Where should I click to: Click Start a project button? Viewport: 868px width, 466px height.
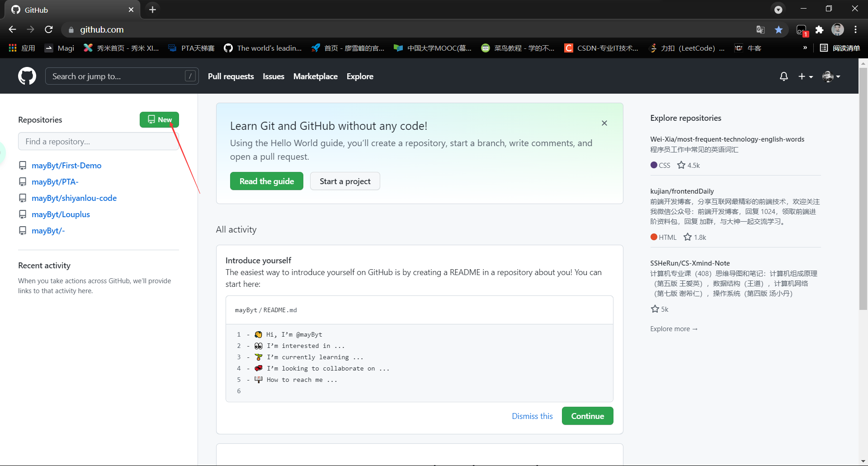click(345, 181)
